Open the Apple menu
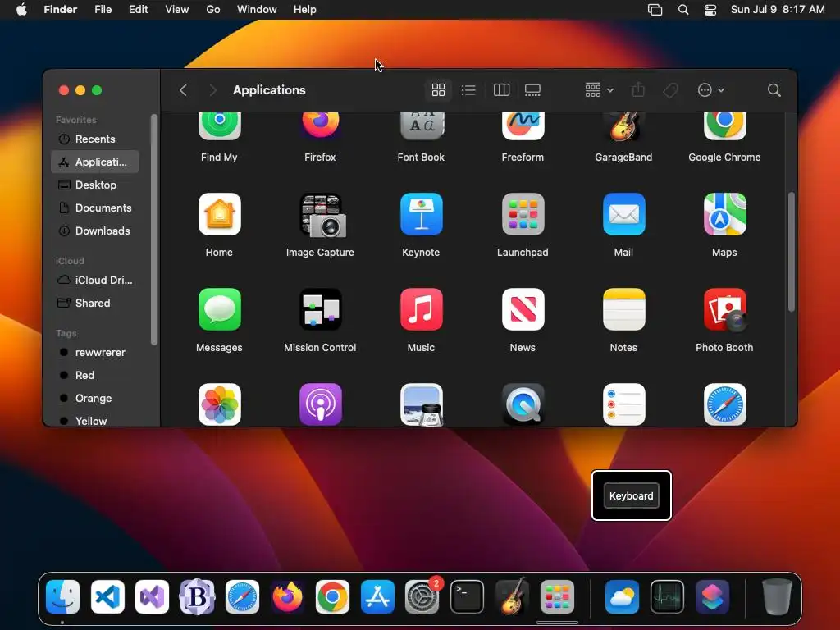This screenshot has height=630, width=840. point(21,10)
